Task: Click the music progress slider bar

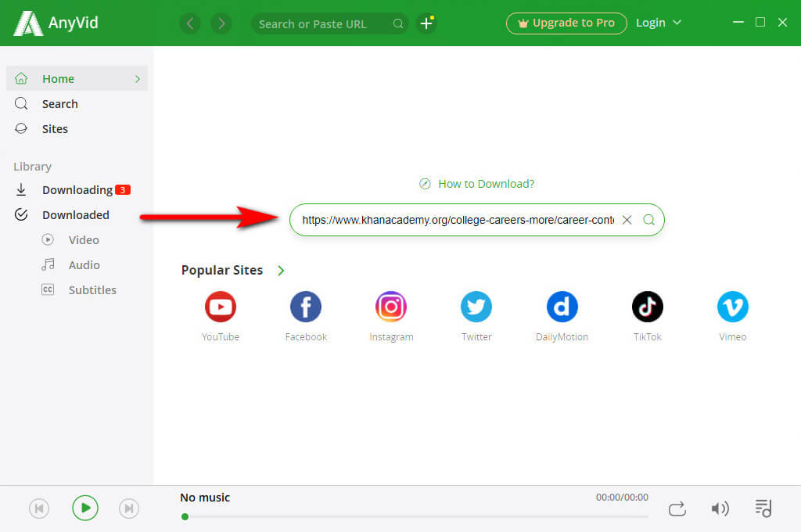Action: (415, 516)
